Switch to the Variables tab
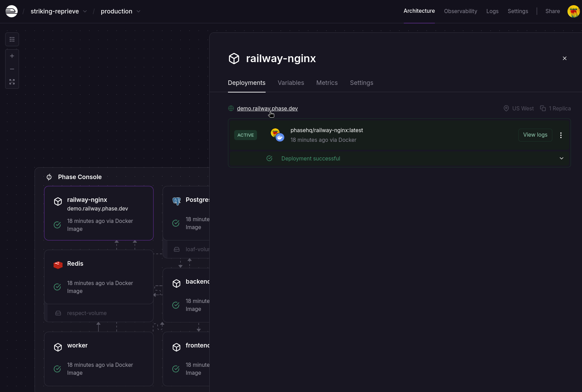The width and height of the screenshot is (582, 392). 290,83
